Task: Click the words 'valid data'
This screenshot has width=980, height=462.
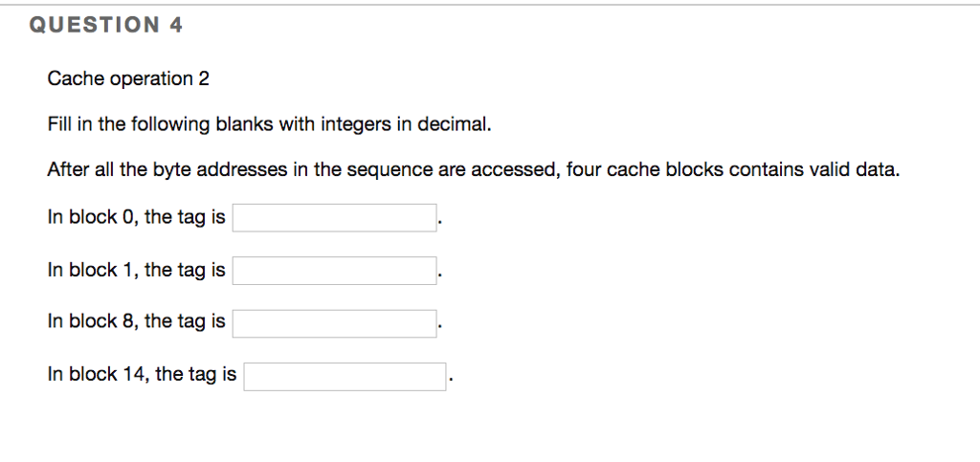Action: [x=858, y=170]
